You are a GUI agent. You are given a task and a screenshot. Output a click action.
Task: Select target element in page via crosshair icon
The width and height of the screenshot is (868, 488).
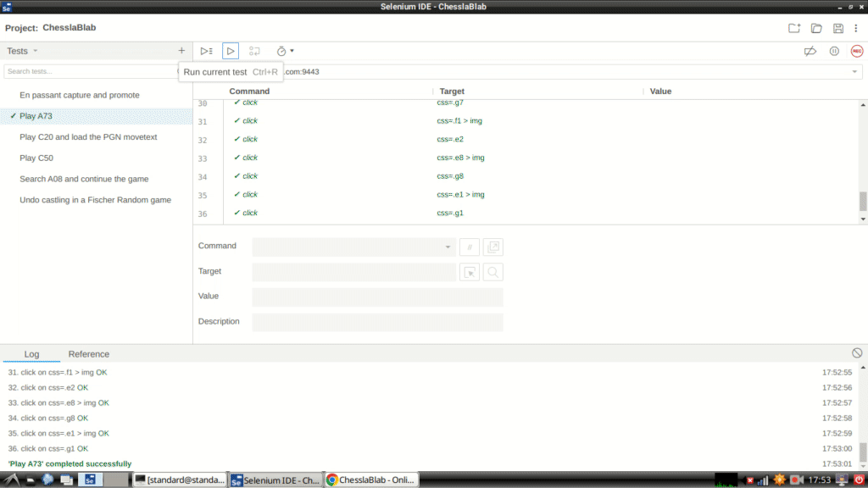pyautogui.click(x=470, y=272)
